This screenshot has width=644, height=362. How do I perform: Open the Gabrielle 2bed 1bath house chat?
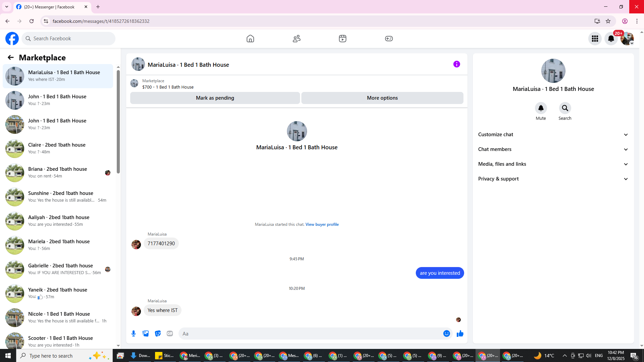pyautogui.click(x=58, y=269)
